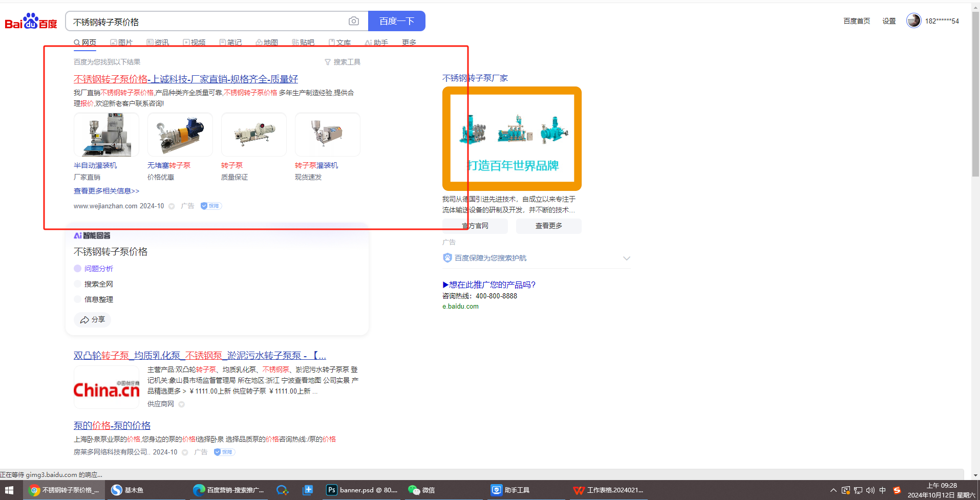The image size is (980, 500).
Task: Open the Edge window 百度营销-搜索推广
Action: 228,490
